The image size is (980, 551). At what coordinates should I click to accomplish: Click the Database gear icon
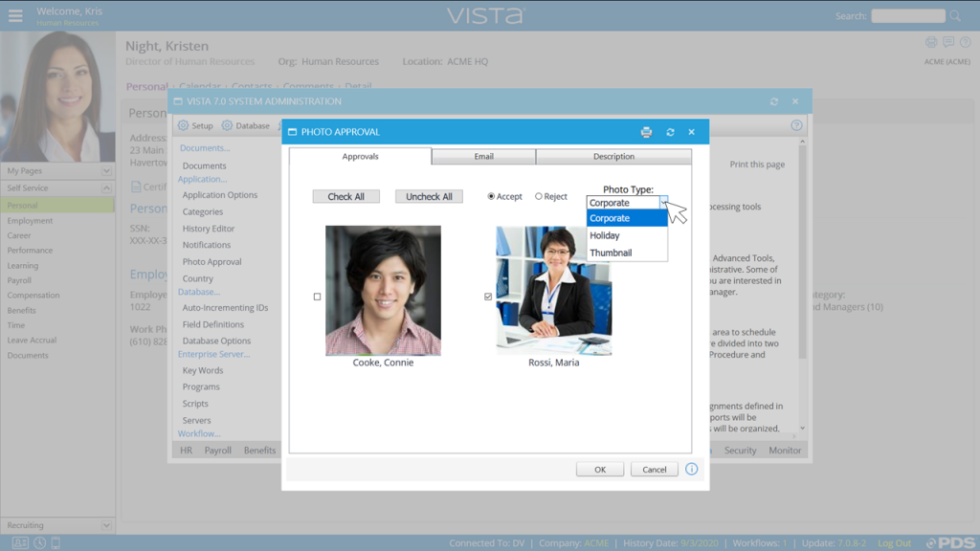click(x=227, y=125)
